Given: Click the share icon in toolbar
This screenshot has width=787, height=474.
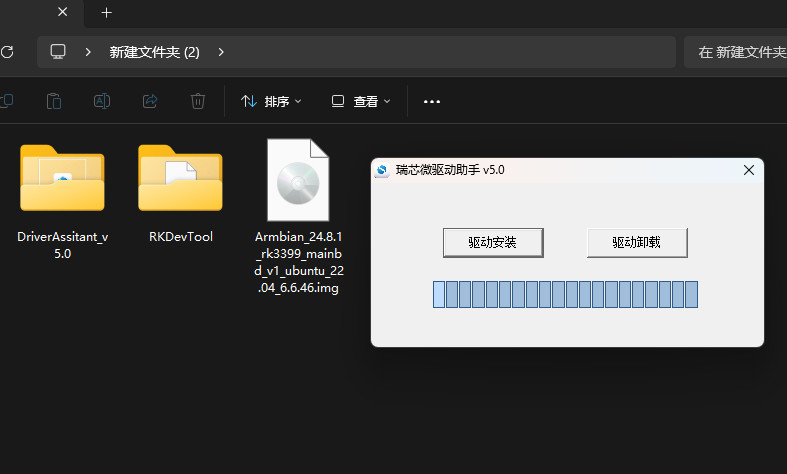Looking at the screenshot, I should pos(150,101).
